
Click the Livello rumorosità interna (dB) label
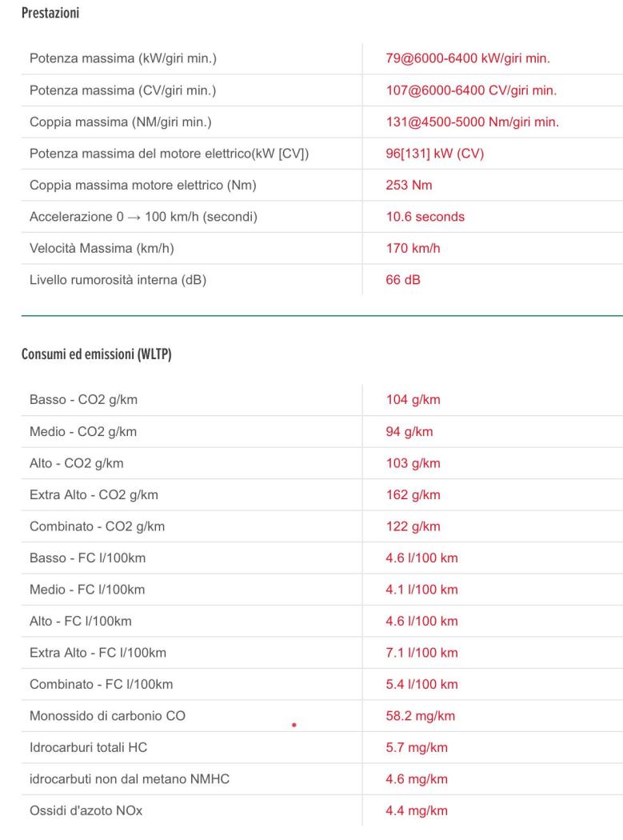[x=118, y=279]
